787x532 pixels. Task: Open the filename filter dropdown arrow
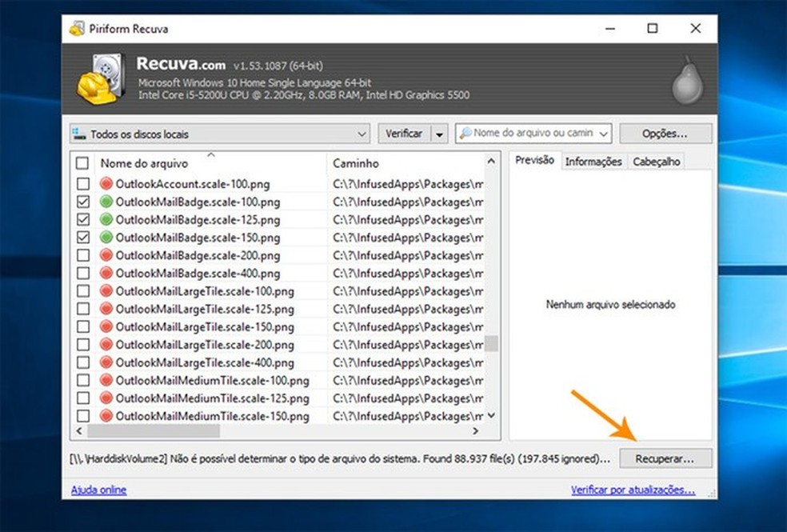(x=603, y=134)
